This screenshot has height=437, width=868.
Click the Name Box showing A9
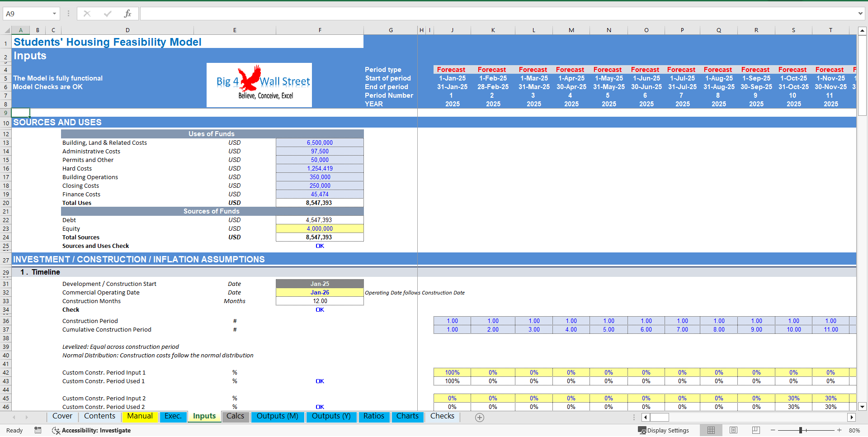tap(27, 14)
